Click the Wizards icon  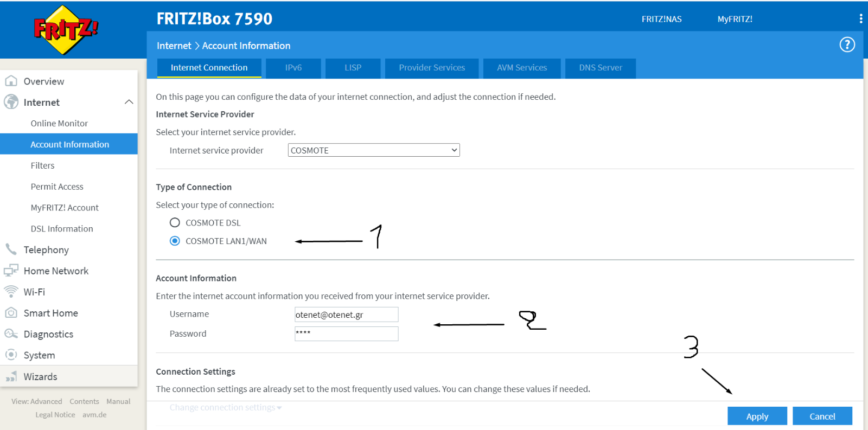[11, 376]
